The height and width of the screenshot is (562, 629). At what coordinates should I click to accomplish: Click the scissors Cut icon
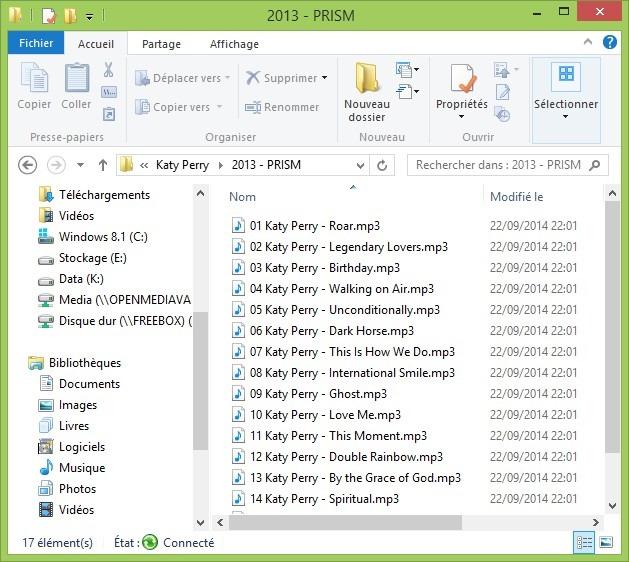108,69
